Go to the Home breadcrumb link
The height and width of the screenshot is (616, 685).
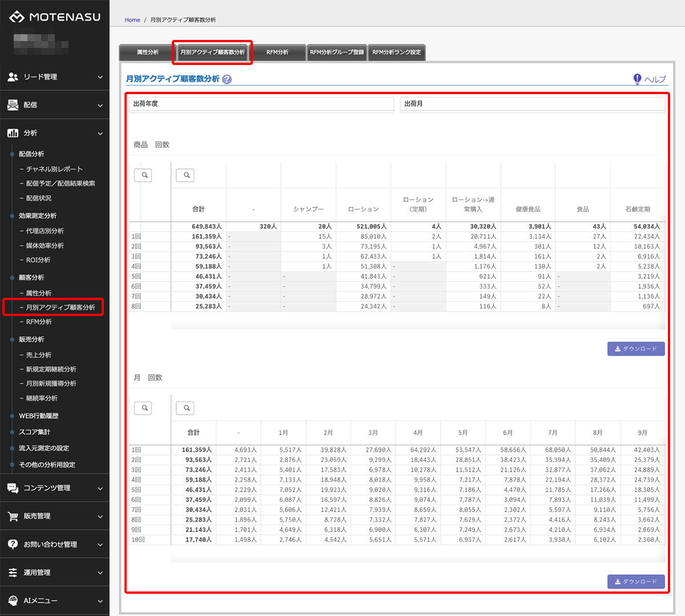tap(132, 20)
